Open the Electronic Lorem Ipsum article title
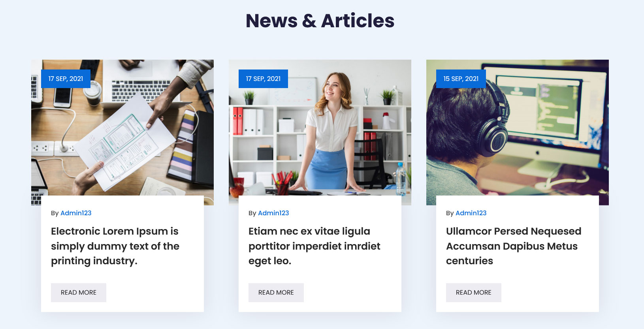 pyautogui.click(x=115, y=246)
